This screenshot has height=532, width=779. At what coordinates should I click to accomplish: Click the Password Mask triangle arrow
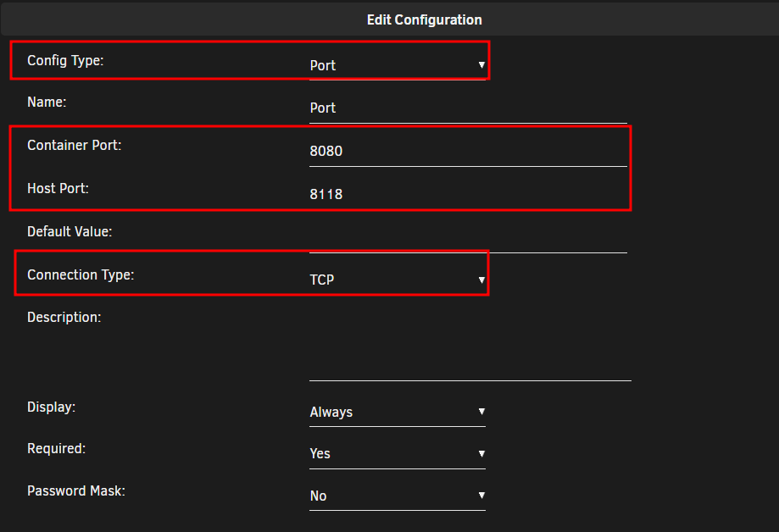481,496
